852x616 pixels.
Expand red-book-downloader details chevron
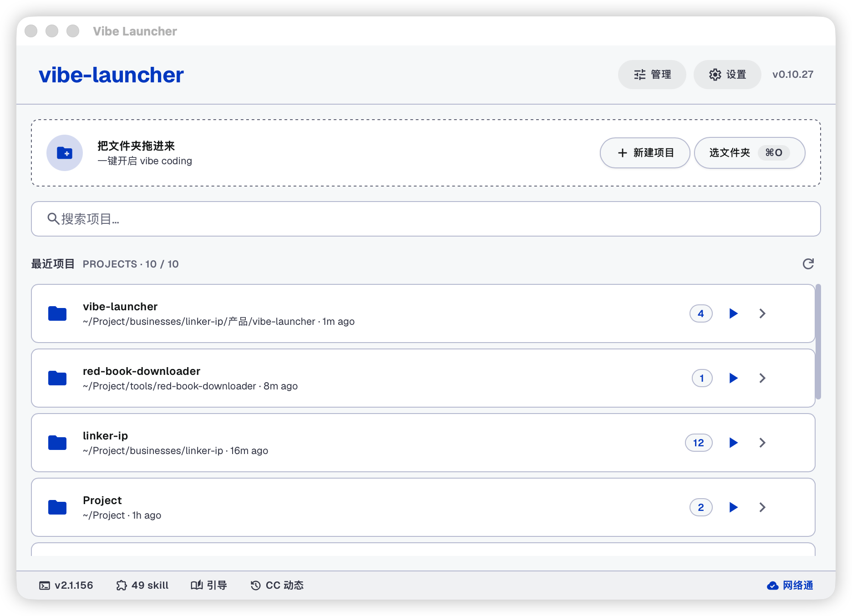[x=763, y=378]
